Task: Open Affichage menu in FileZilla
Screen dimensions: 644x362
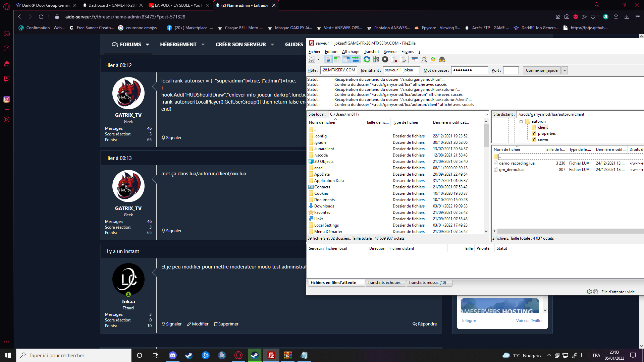Action: pyautogui.click(x=351, y=52)
